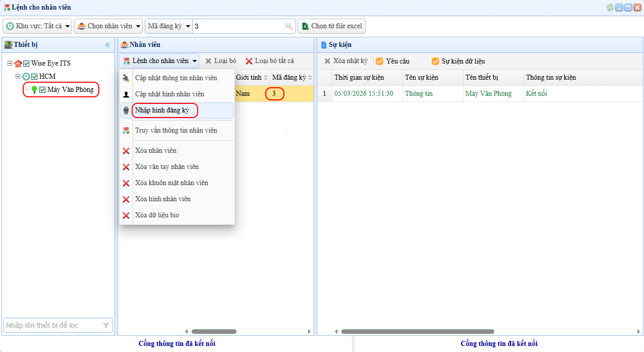Uncheck the Máy Văn Phòng device checkbox

(x=42, y=90)
